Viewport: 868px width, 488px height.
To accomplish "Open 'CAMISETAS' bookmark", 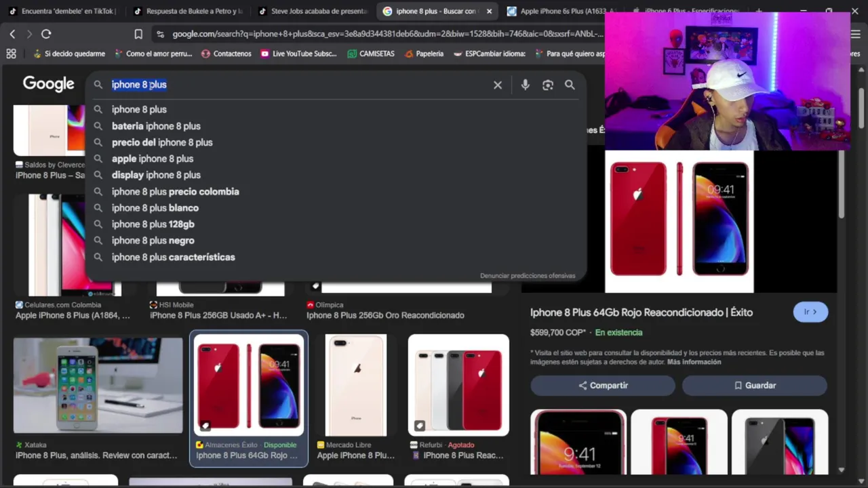I will point(370,54).
